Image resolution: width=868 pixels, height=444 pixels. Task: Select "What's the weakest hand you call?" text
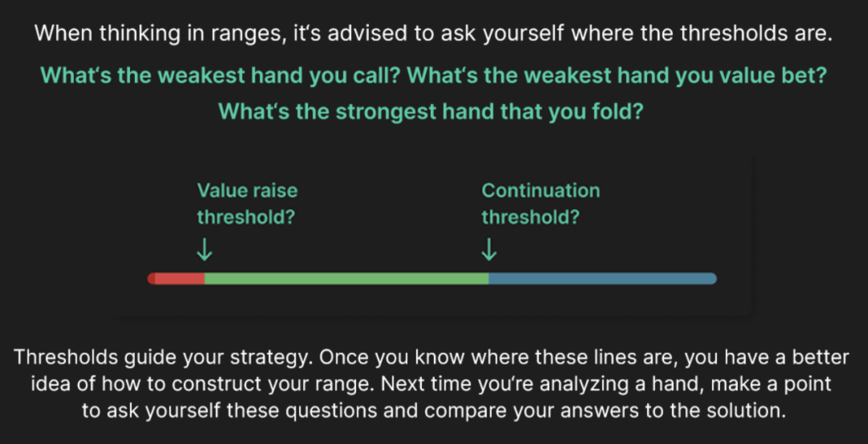coord(220,76)
